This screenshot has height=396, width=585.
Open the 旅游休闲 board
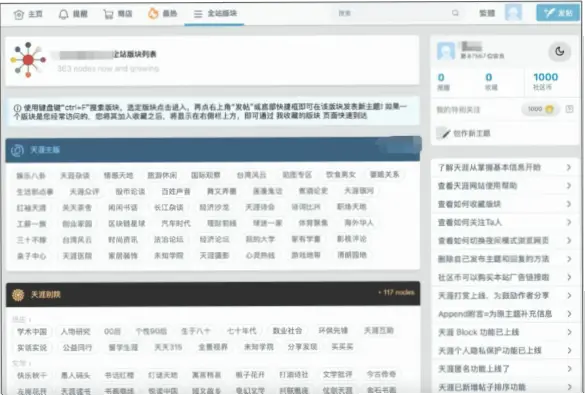click(162, 175)
